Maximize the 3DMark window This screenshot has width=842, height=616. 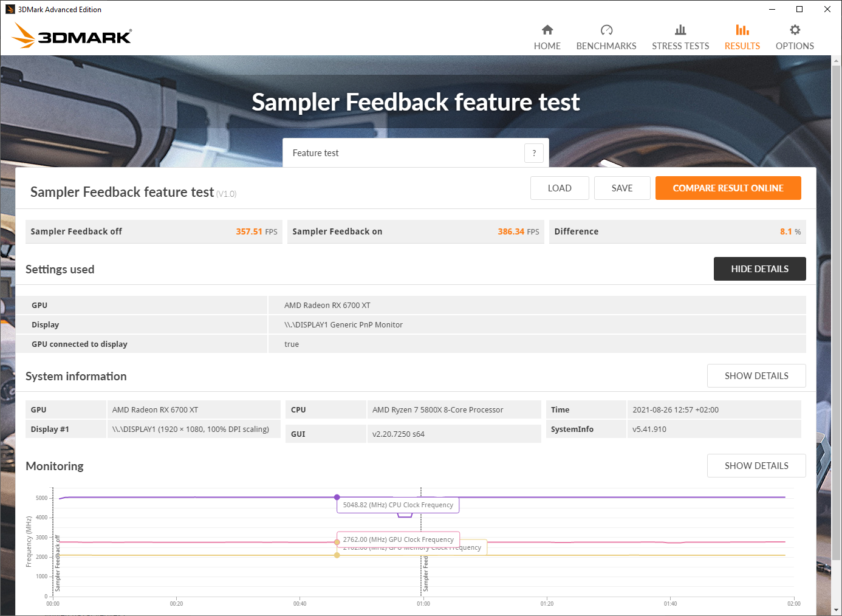[799, 9]
